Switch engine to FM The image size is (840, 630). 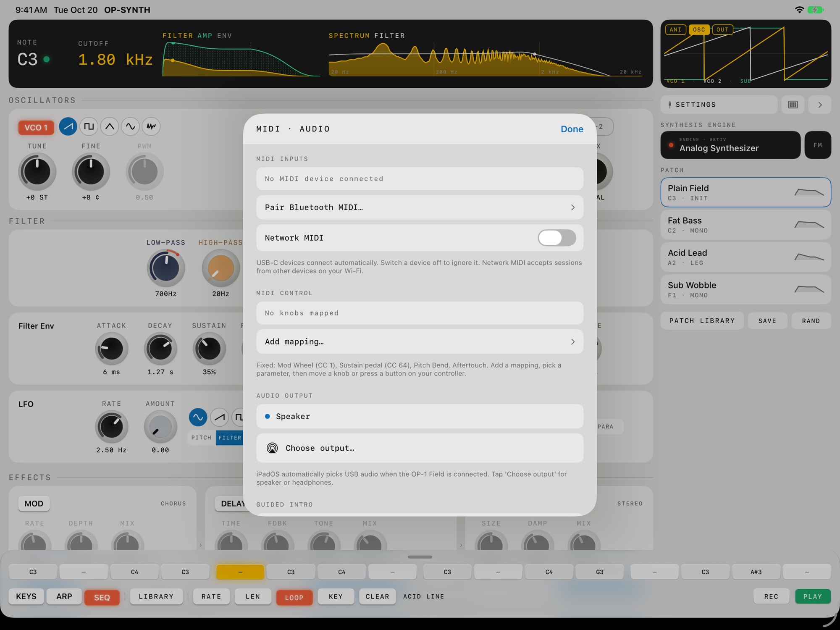click(x=818, y=145)
